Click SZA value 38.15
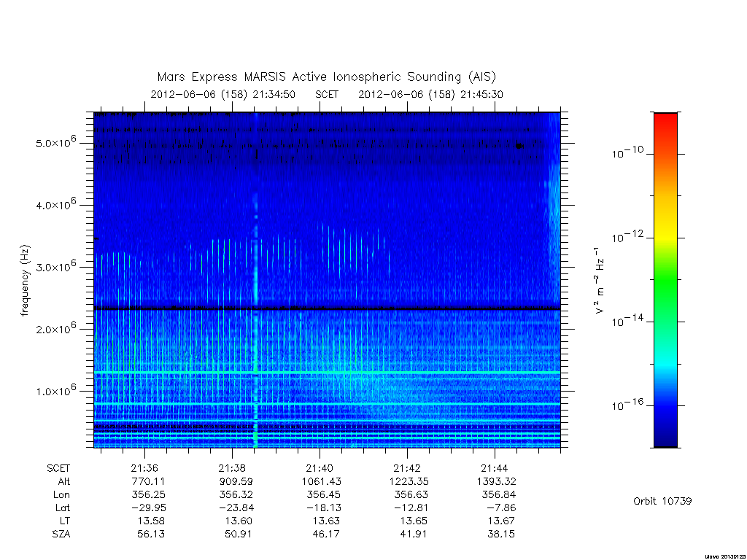The width and height of the screenshot is (747, 560). coord(501,534)
